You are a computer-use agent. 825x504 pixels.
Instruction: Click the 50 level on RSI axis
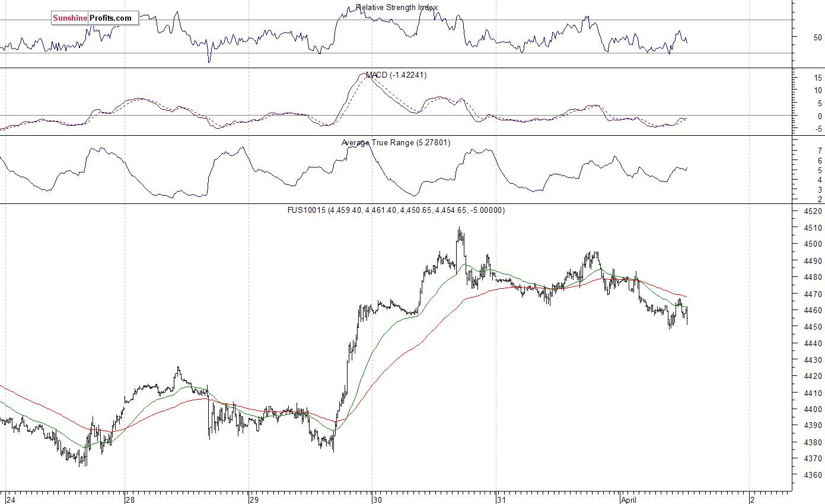point(817,37)
